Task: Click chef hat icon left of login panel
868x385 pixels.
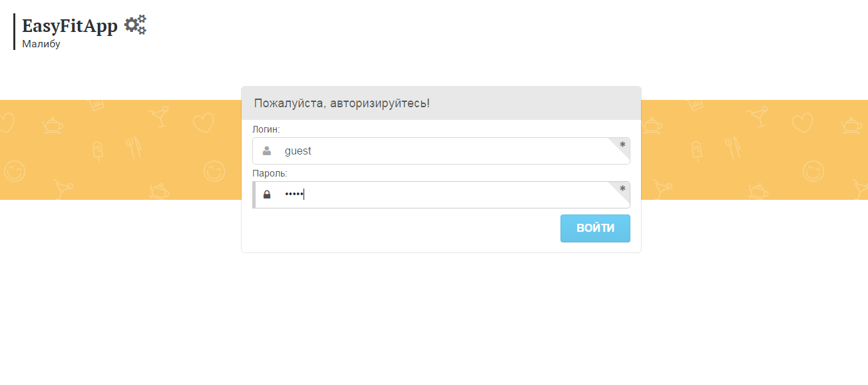Action: [x=97, y=105]
